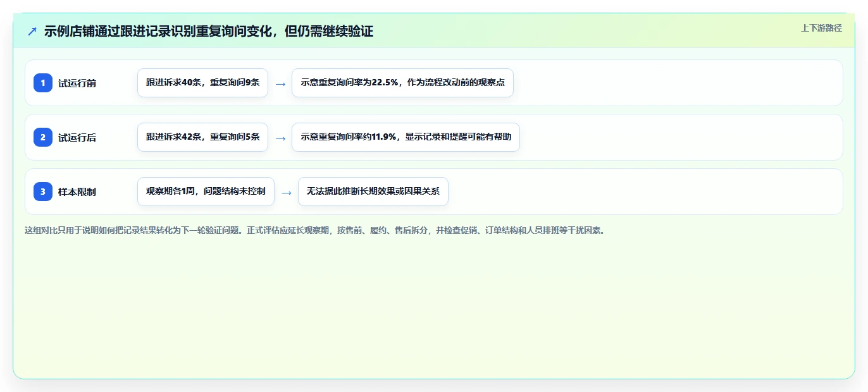The height and width of the screenshot is (392, 868).
Task: Click the trend arrow icon beside the title
Action: tap(32, 31)
